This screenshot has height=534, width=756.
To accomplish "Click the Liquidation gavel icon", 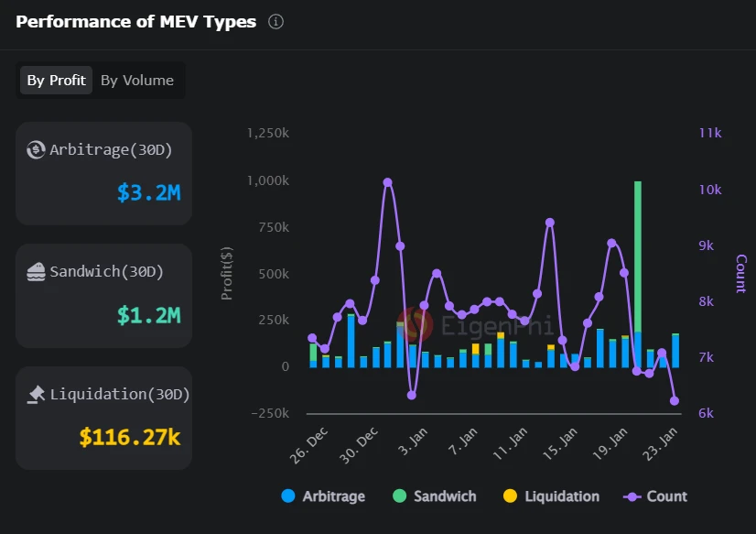I will click(x=37, y=395).
